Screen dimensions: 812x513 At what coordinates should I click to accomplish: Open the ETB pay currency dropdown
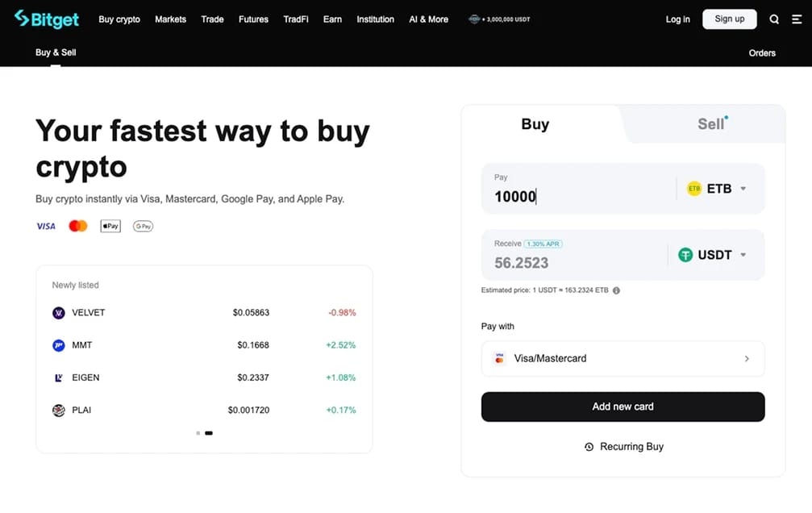716,189
